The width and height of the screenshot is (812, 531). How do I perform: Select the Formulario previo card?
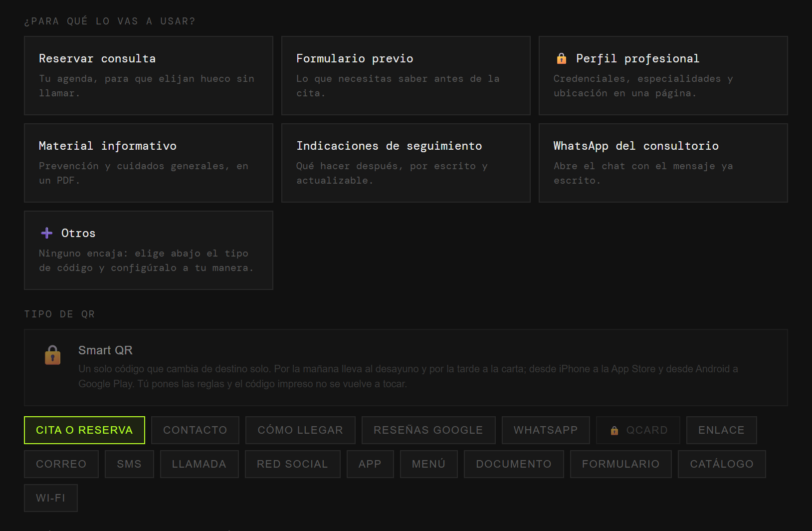406,75
